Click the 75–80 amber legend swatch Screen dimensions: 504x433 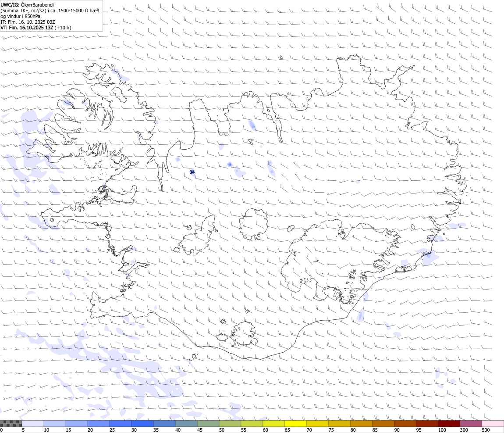point(339,423)
